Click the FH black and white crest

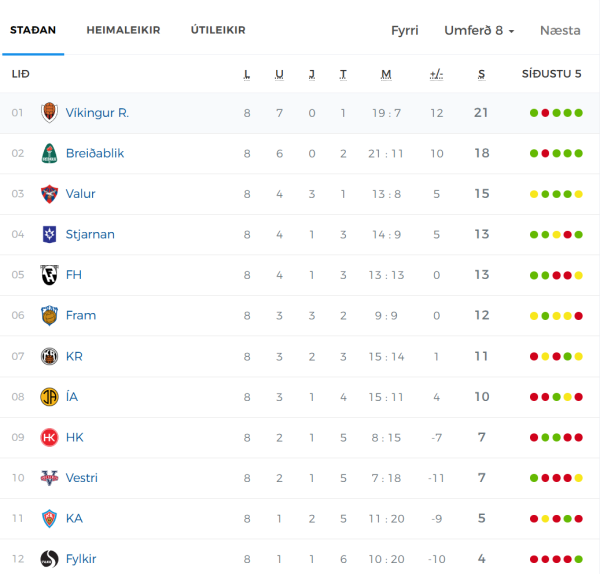(49, 275)
